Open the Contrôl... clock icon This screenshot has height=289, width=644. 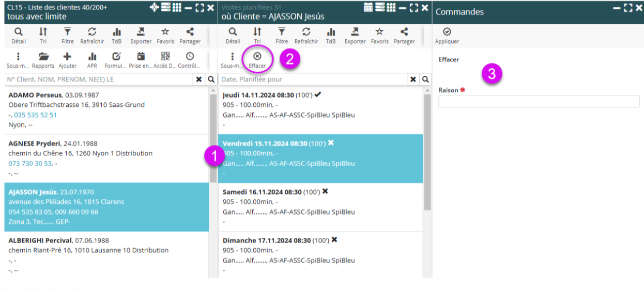click(x=190, y=60)
